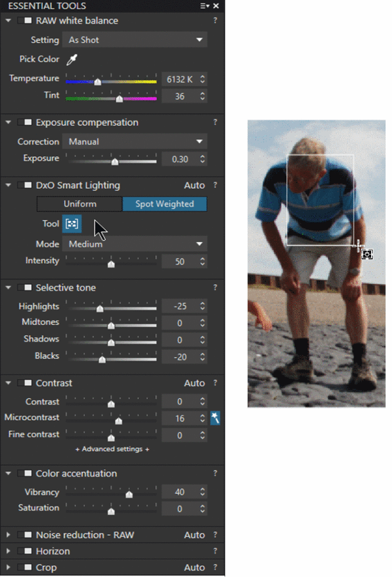Click the Smart Lighting Intensity slider handle
The height and width of the screenshot is (577, 392).
coord(111,264)
